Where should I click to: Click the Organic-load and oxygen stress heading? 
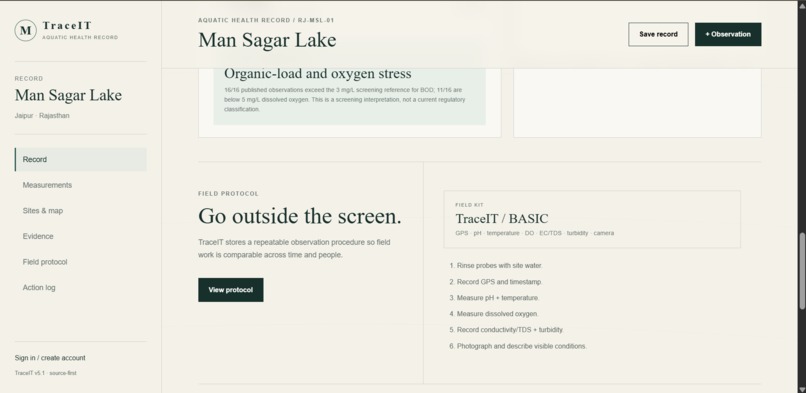click(318, 73)
